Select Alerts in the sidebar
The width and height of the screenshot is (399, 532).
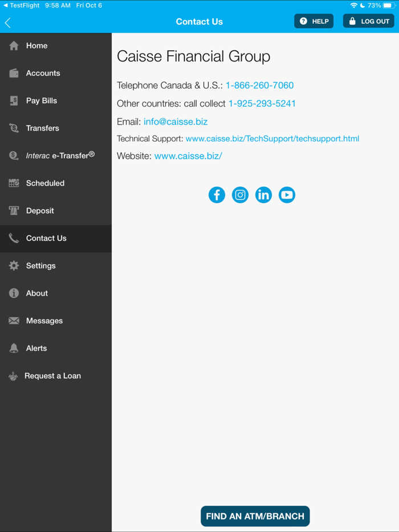pyautogui.click(x=56, y=348)
